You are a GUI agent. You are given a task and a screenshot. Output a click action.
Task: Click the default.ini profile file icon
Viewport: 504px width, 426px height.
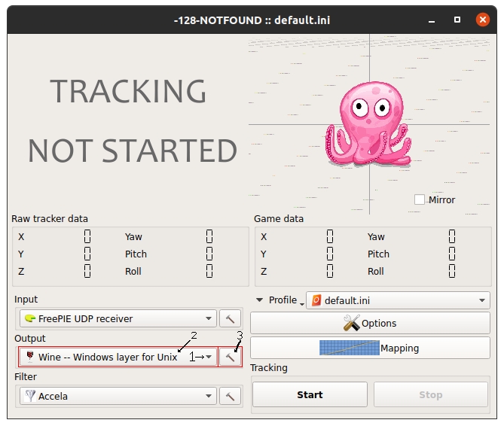pos(316,300)
